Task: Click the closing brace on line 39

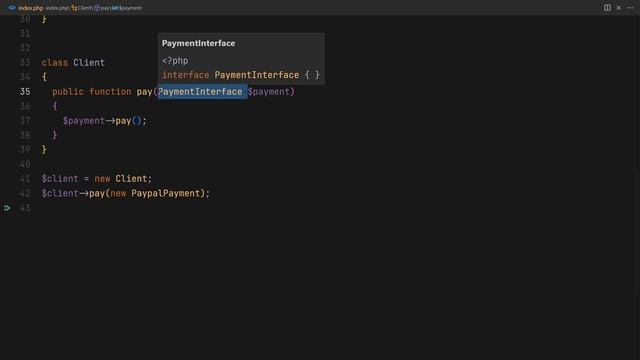Action: [x=44, y=150]
